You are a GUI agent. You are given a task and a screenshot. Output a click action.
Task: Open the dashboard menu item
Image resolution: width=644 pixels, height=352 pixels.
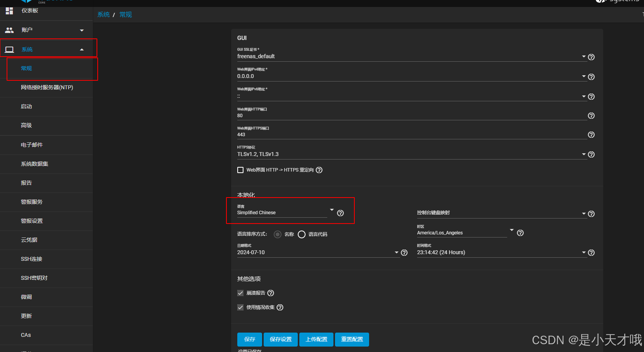tap(47, 11)
